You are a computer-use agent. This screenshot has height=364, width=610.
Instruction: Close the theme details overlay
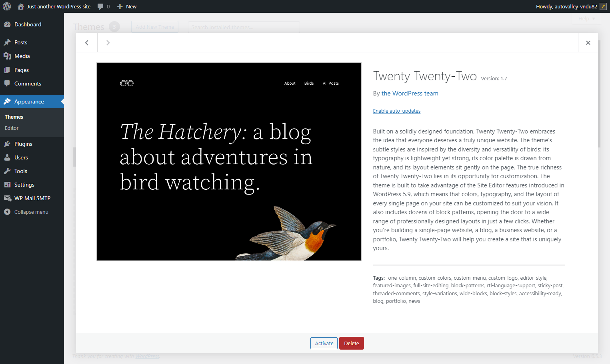(x=588, y=43)
